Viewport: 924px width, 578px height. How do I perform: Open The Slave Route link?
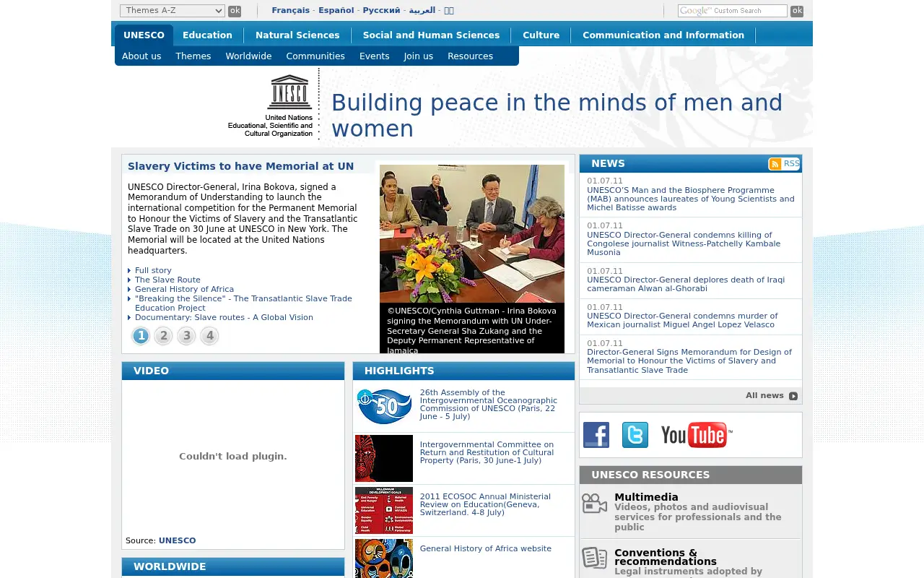(167, 280)
